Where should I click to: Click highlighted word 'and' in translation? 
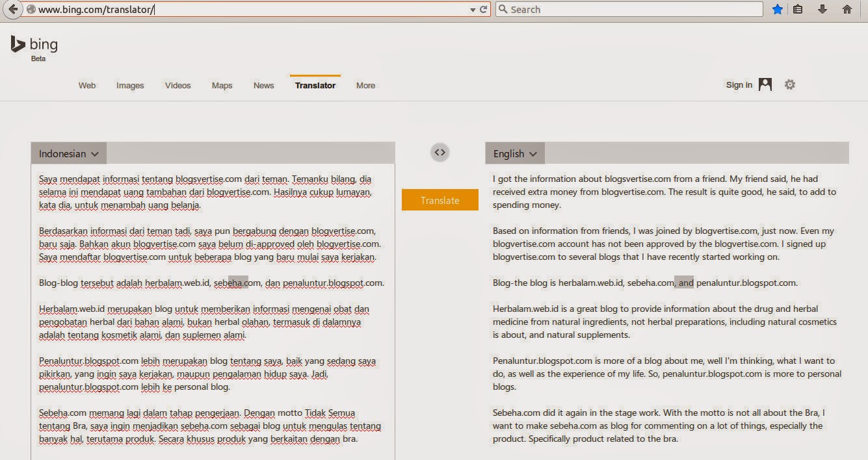click(686, 283)
